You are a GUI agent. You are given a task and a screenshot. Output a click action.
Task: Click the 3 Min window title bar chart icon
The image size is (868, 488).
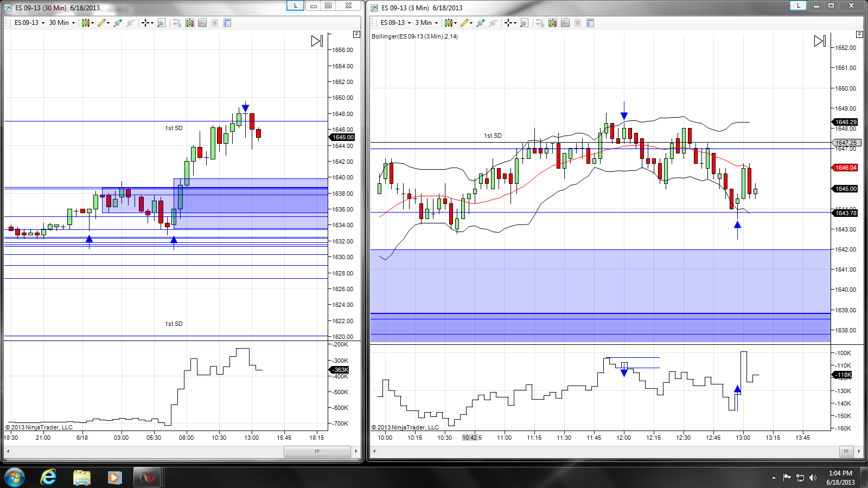(374, 8)
